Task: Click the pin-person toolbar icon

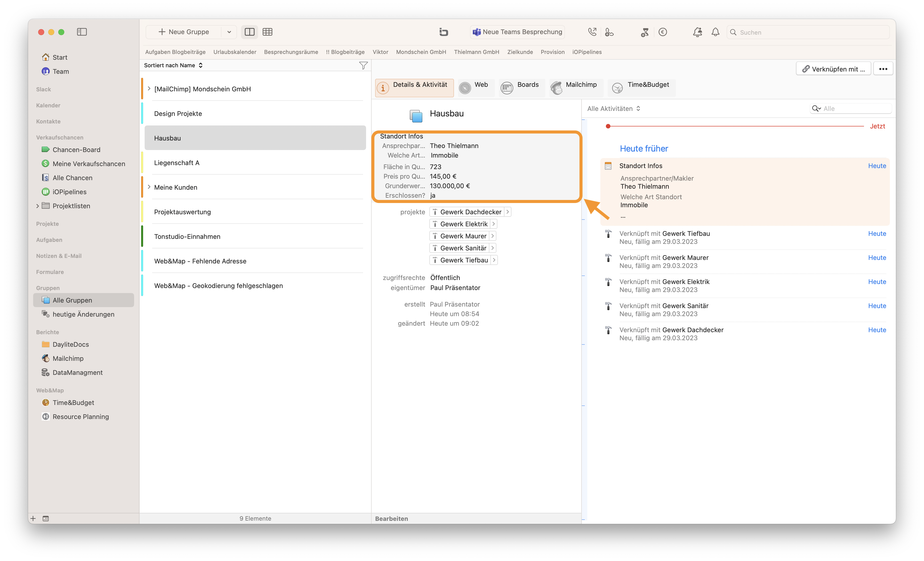Action: 645,32
